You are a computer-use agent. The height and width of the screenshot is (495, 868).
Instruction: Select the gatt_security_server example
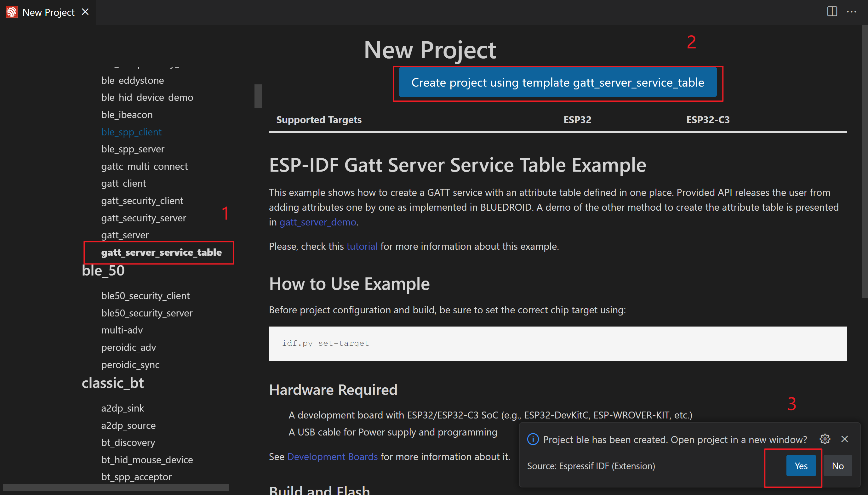(144, 218)
